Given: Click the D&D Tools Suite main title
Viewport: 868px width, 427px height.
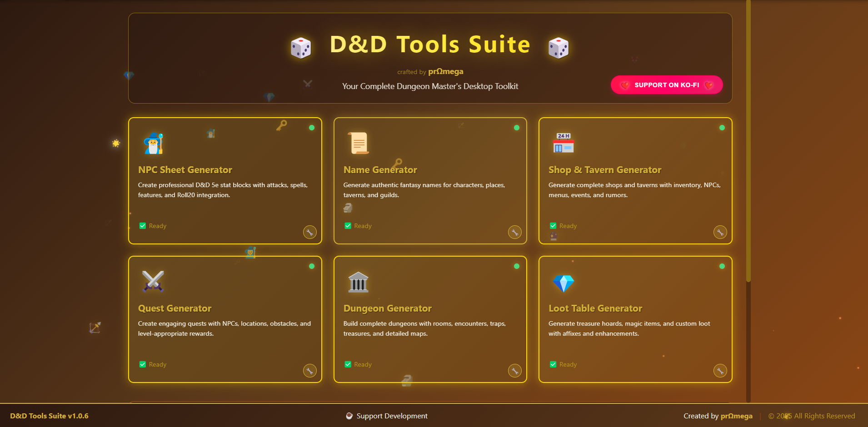Looking at the screenshot, I should [430, 45].
